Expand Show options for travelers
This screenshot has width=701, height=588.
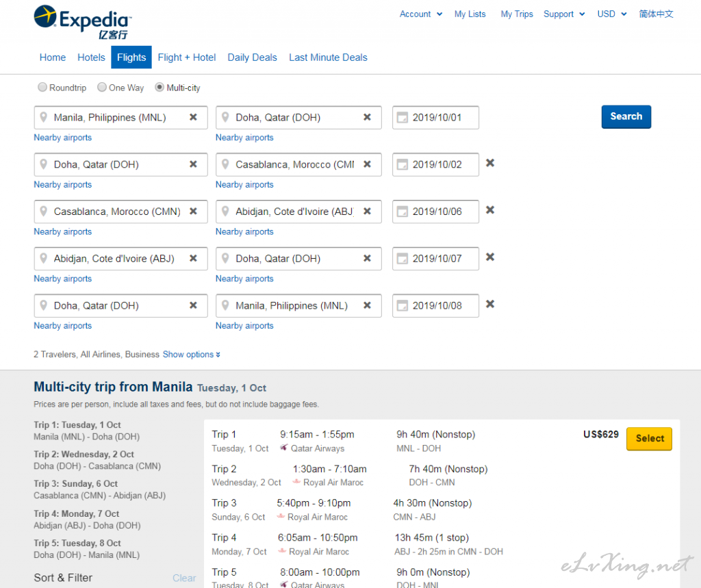click(x=192, y=354)
